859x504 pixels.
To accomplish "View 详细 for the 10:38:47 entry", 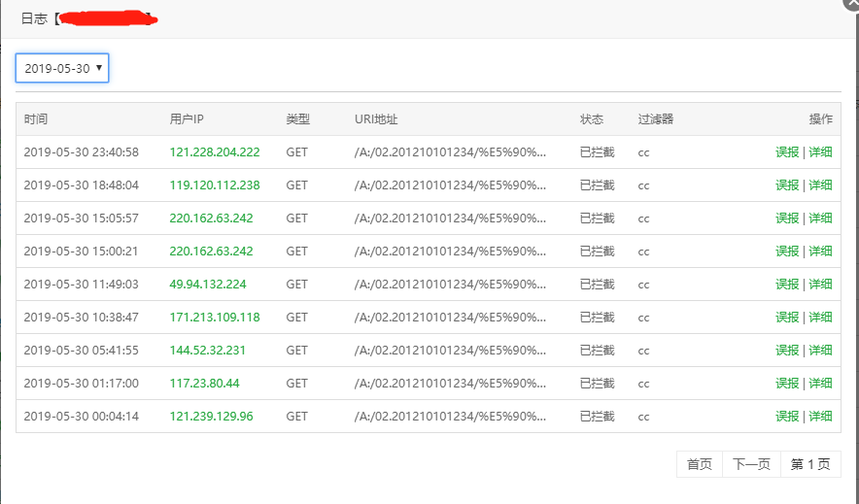I will [x=820, y=317].
